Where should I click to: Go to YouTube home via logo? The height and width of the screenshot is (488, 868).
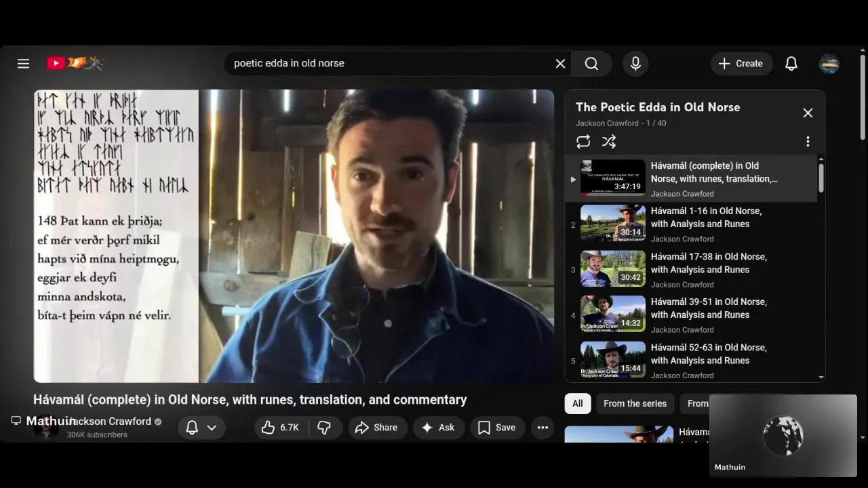point(75,63)
